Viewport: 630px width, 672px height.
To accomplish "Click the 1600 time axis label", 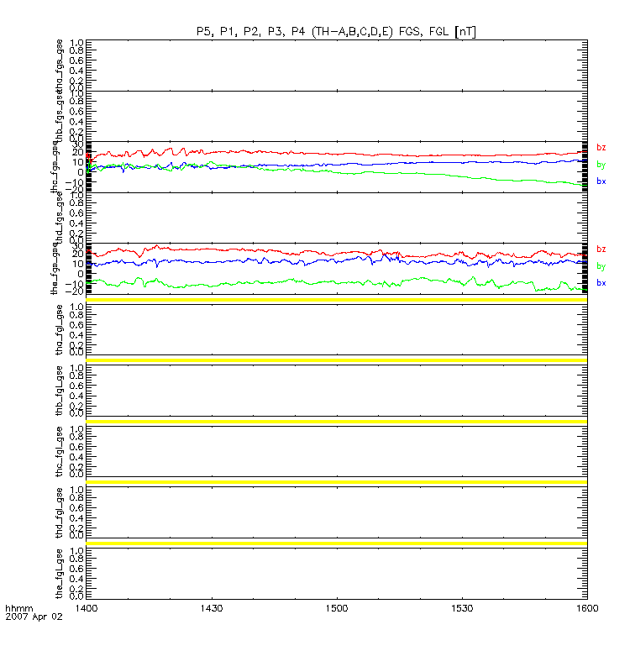I will [x=587, y=608].
